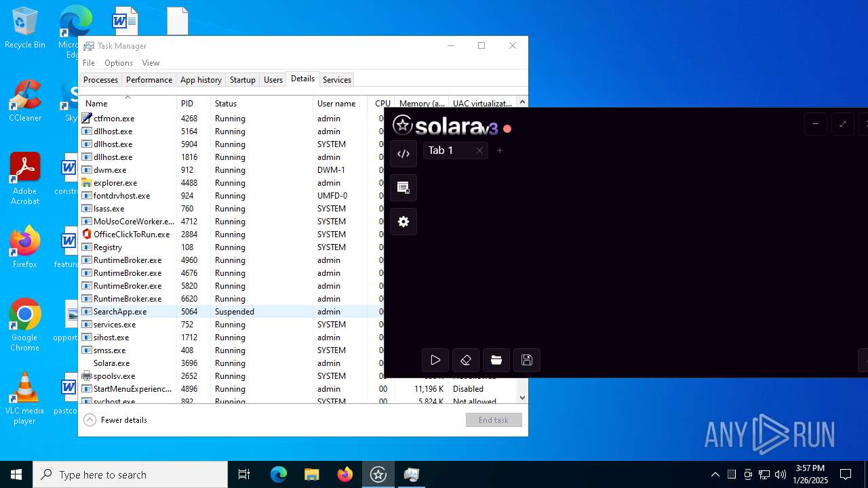The image size is (868, 488).
Task: Open the Recycle Bin desktop icon
Action: click(x=25, y=28)
